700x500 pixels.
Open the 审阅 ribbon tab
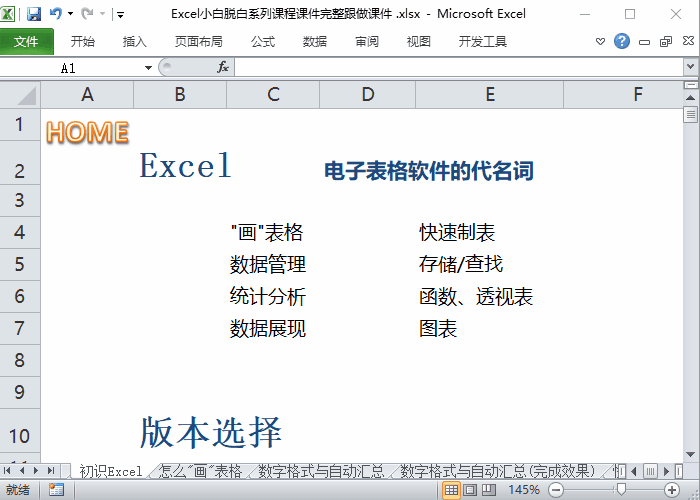(367, 42)
